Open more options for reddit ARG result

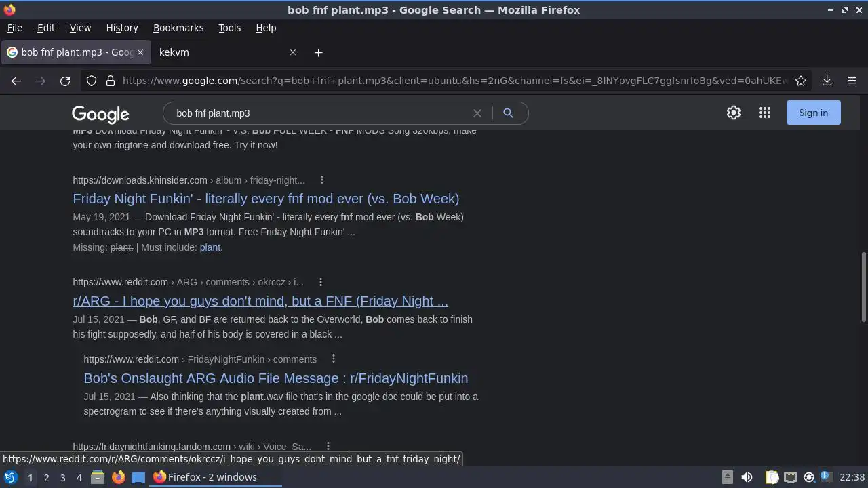pyautogui.click(x=321, y=282)
